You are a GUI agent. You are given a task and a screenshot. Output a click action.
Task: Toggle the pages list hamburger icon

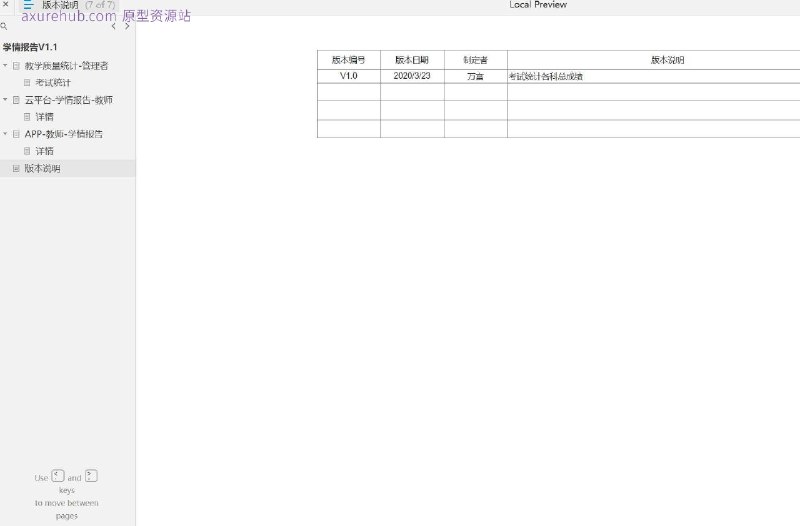[x=28, y=5]
